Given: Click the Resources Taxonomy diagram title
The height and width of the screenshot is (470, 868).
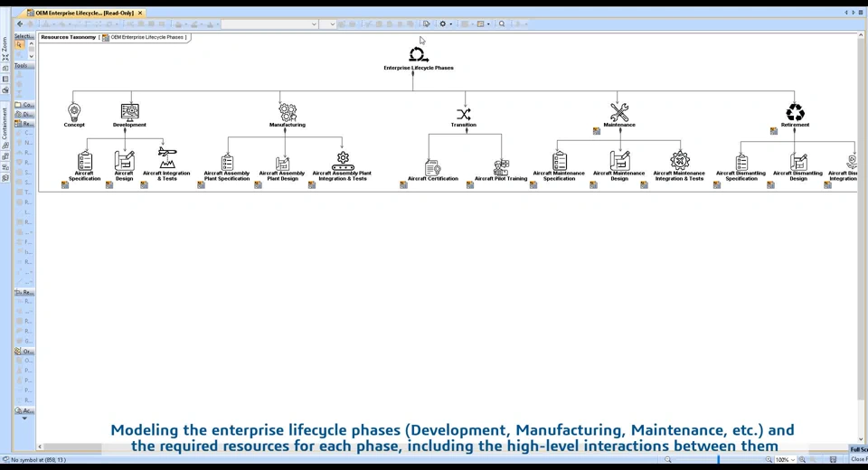Looking at the screenshot, I should point(68,37).
